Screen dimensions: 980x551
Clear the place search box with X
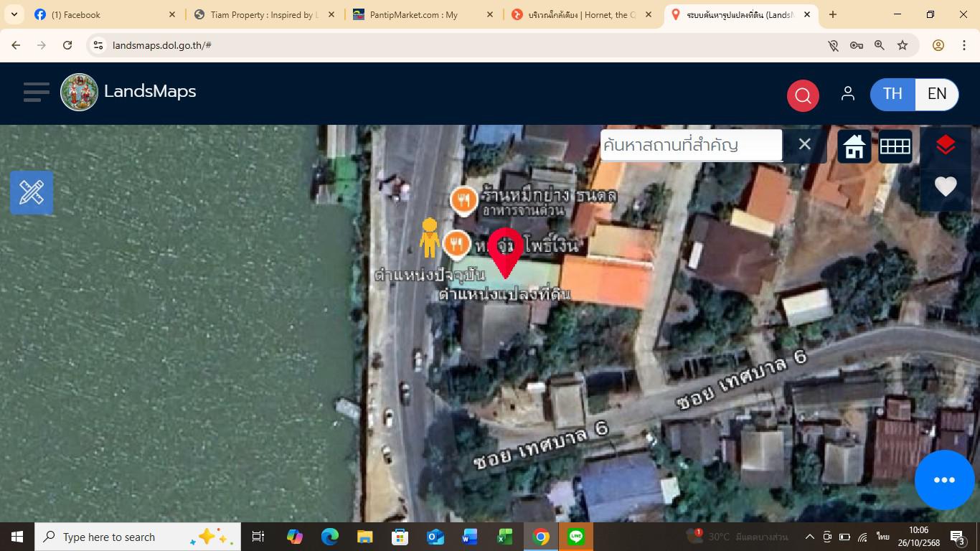coord(804,145)
